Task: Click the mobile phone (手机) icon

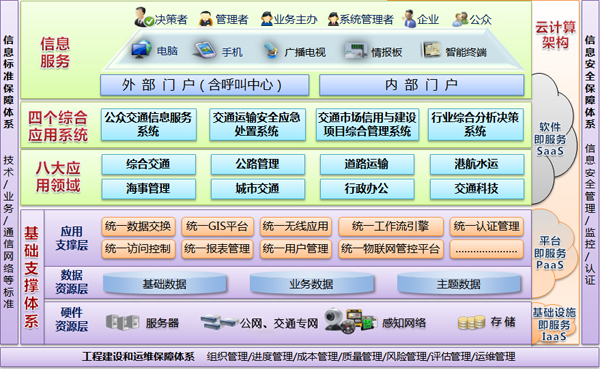Action: click(205, 50)
